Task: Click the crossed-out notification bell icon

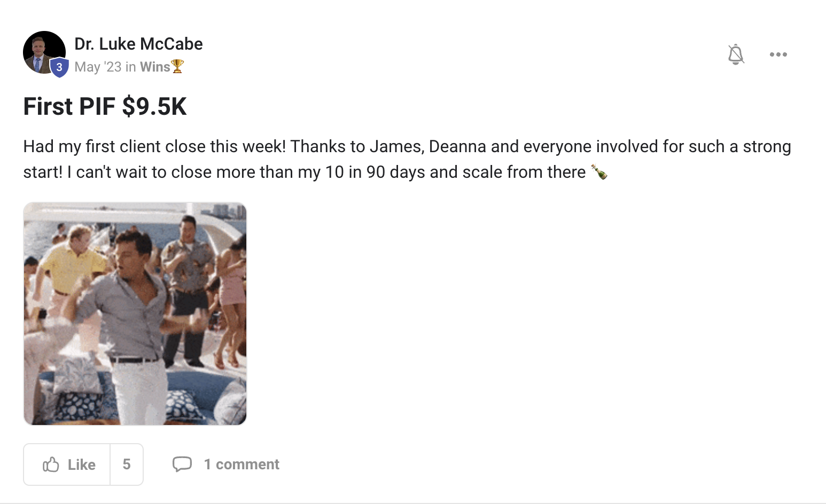Action: pos(736,54)
